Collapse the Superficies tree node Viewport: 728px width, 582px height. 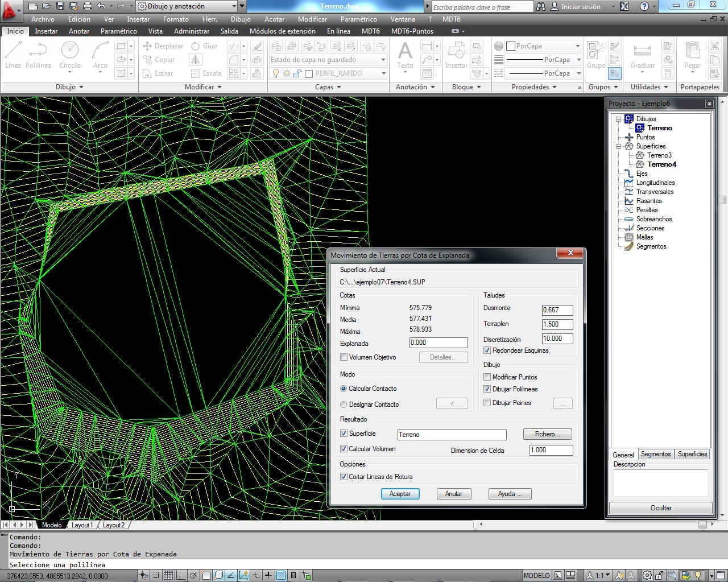(x=619, y=146)
